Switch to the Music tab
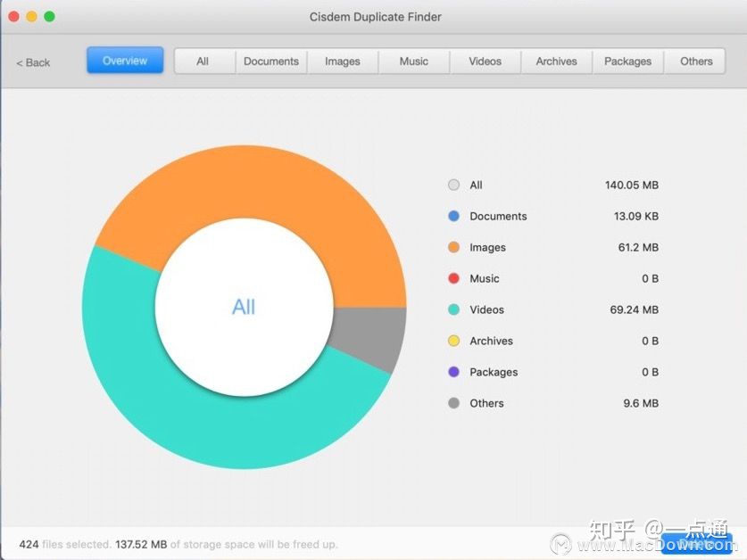 point(413,61)
